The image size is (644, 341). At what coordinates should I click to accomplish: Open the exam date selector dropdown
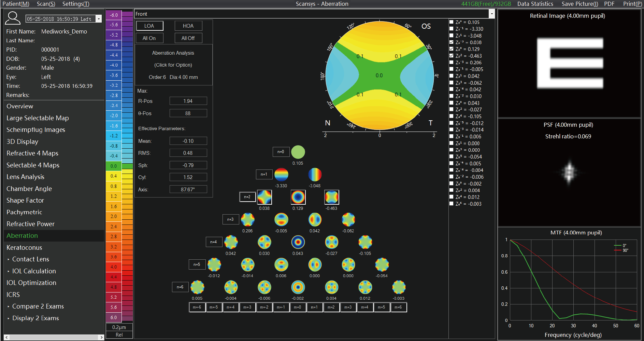click(x=99, y=19)
